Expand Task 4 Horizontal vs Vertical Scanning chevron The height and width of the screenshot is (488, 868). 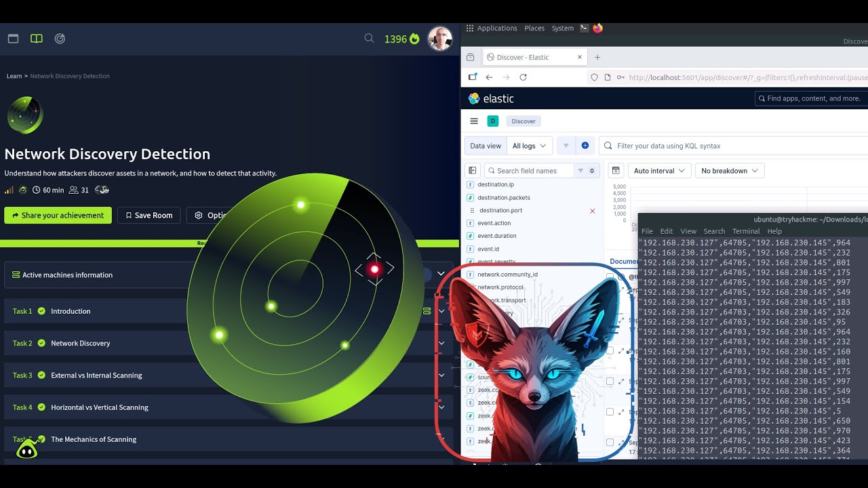pos(441,407)
